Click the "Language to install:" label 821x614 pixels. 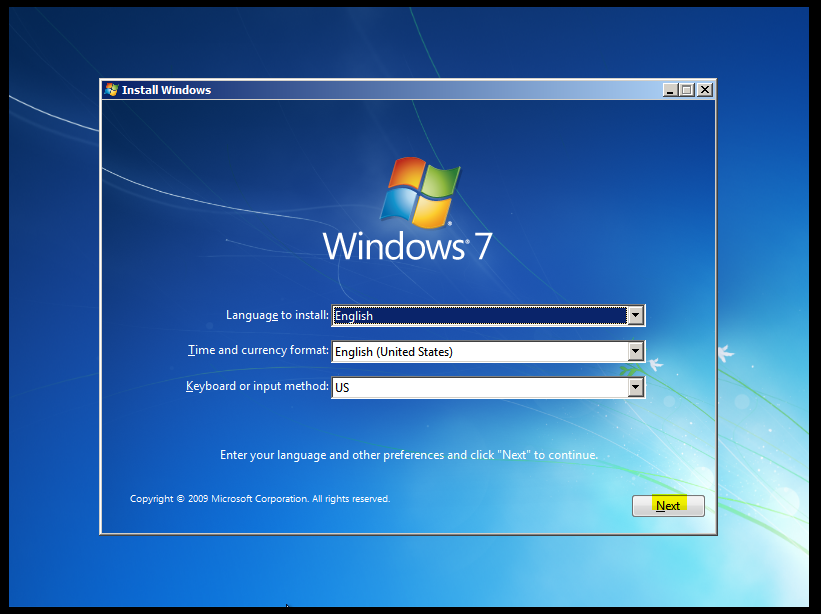[x=277, y=315]
